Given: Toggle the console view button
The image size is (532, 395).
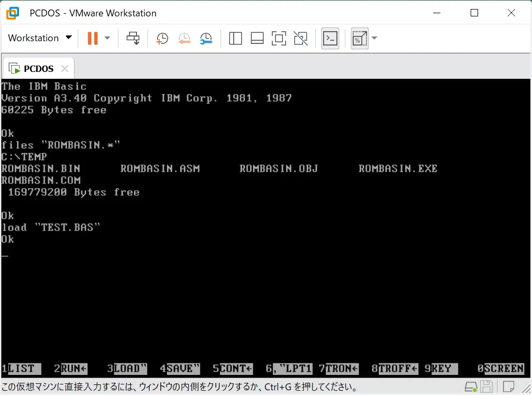Looking at the screenshot, I should click(x=330, y=39).
